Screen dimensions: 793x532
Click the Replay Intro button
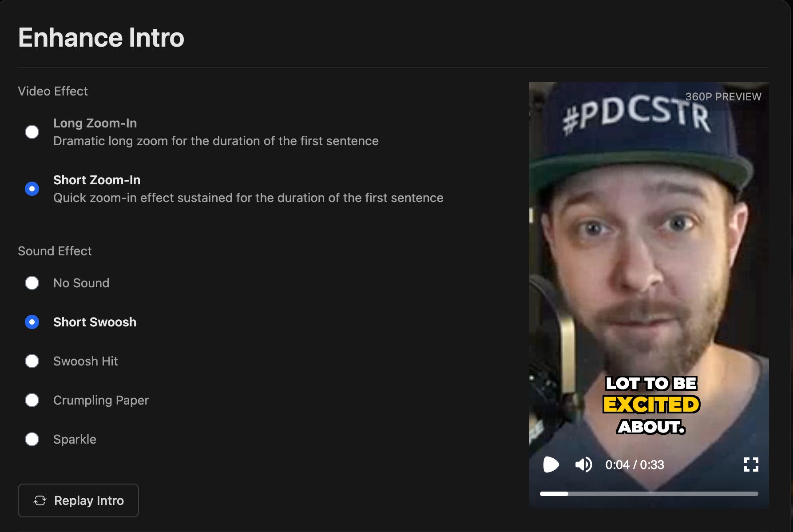point(78,500)
